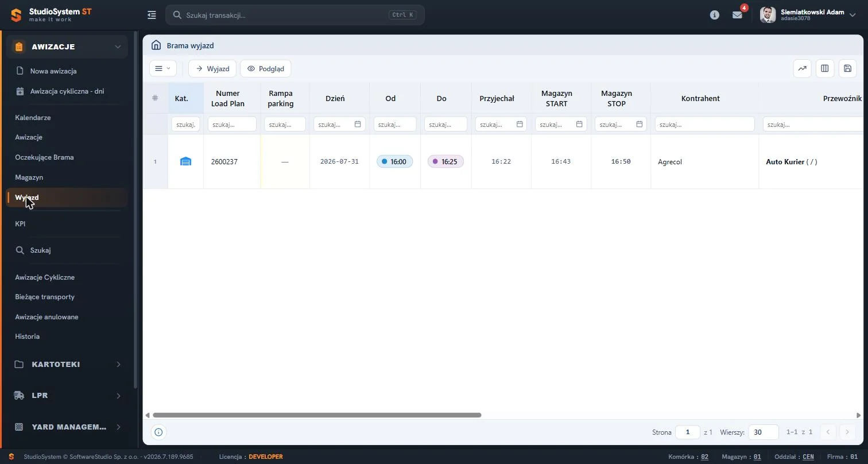Click the info circle icon in table footer
Screen dimensions: 868x464
coord(158,432)
